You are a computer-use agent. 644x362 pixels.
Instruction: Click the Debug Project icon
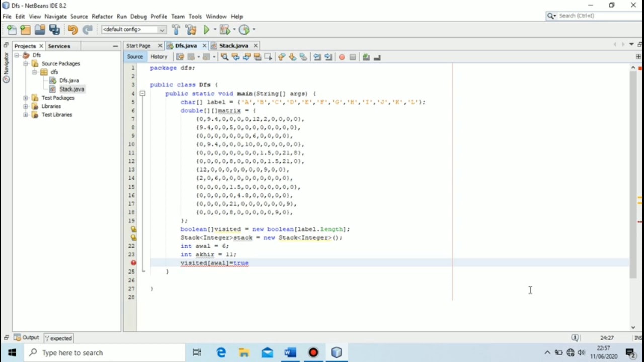point(224,30)
